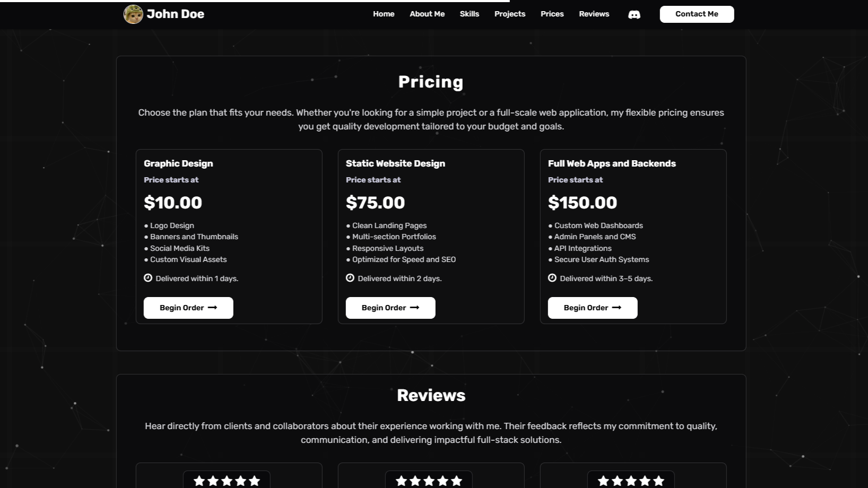Click the $150.00 Full Web Apps price
Screen dimensions: 868x488
583,203
